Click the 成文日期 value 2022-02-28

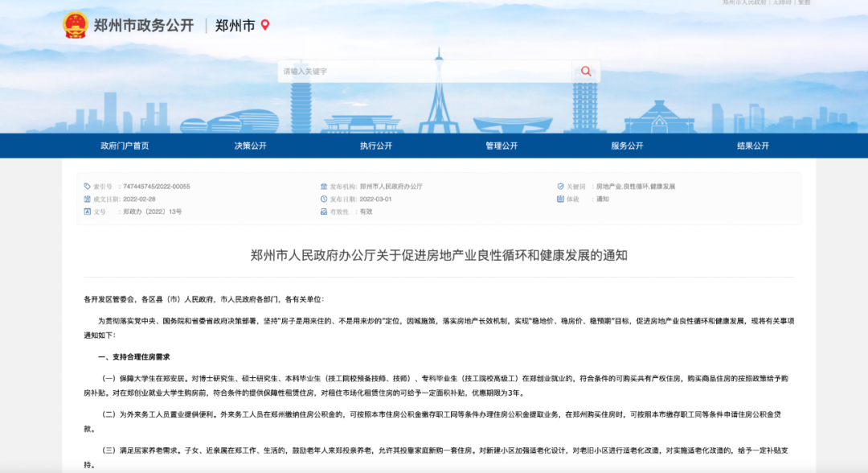click(139, 199)
